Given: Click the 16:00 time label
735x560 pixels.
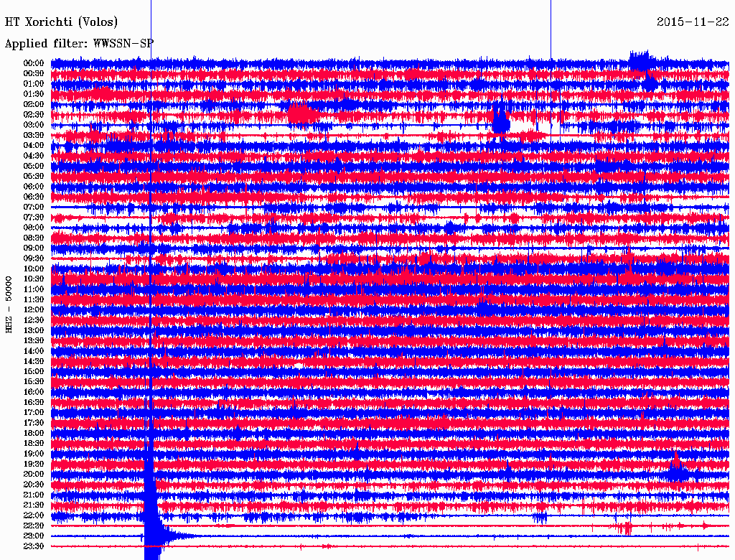Looking at the screenshot, I should 33,392.
